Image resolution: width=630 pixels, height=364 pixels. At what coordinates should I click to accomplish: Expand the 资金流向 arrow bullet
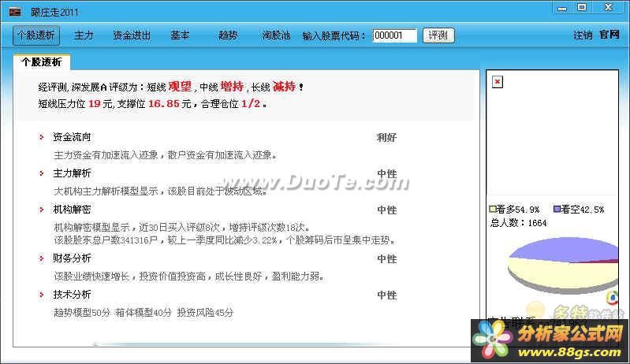tap(41, 137)
